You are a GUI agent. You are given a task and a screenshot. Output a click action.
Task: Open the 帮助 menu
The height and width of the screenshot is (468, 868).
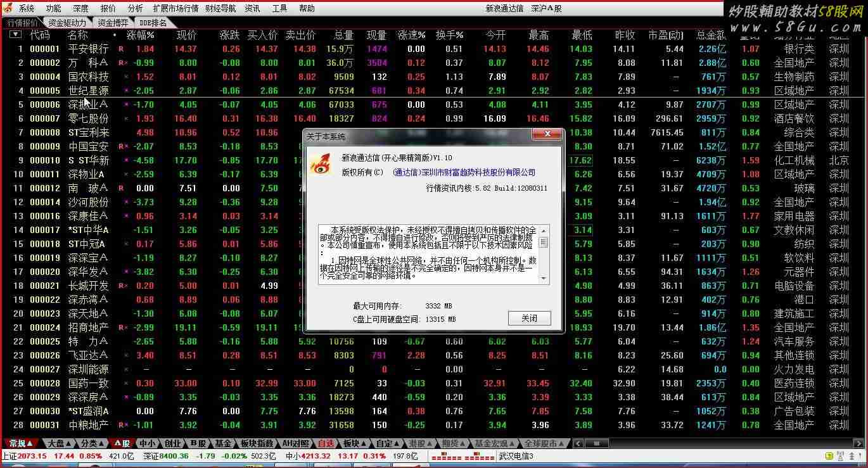(307, 8)
